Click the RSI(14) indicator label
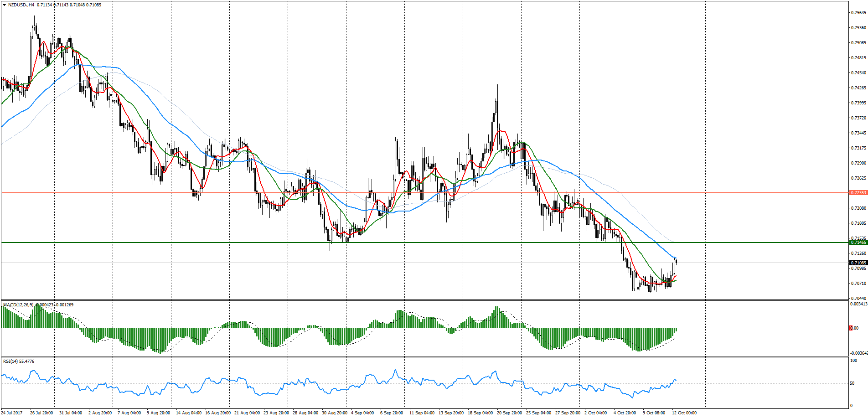868x418 pixels. pos(12,361)
